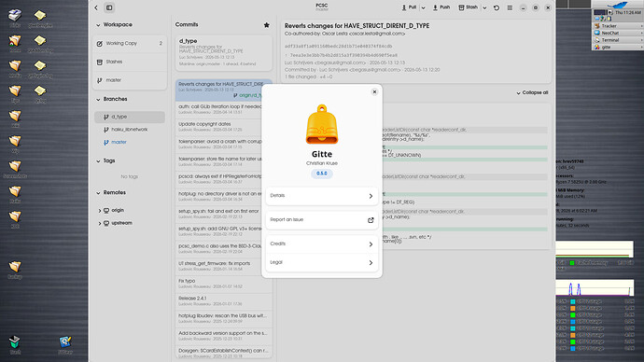Screen dimensions: 644x362
Task: Select the d_type branch
Action: pos(130,117)
